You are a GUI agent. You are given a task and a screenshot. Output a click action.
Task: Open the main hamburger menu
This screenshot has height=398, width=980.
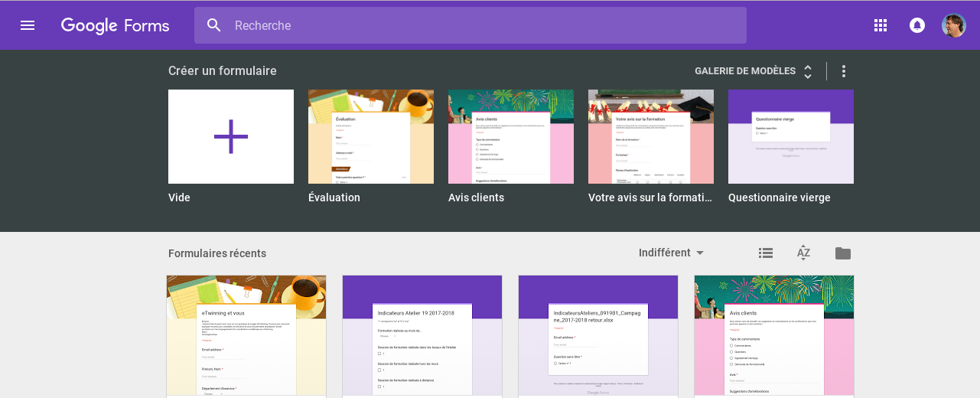28,25
